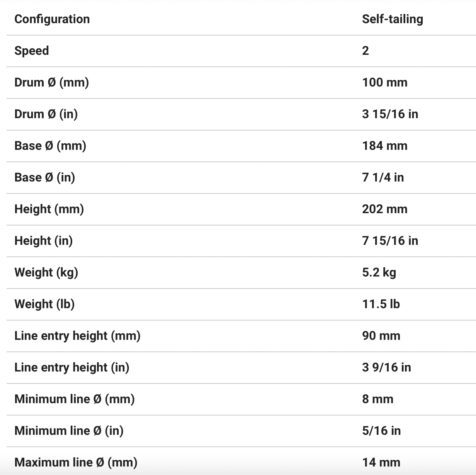Click the 100 mm drum value
The height and width of the screenshot is (475, 476).
384,82
